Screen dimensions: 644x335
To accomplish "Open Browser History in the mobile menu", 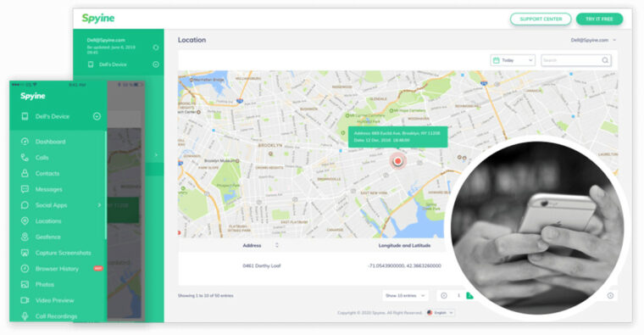I will 57,269.
